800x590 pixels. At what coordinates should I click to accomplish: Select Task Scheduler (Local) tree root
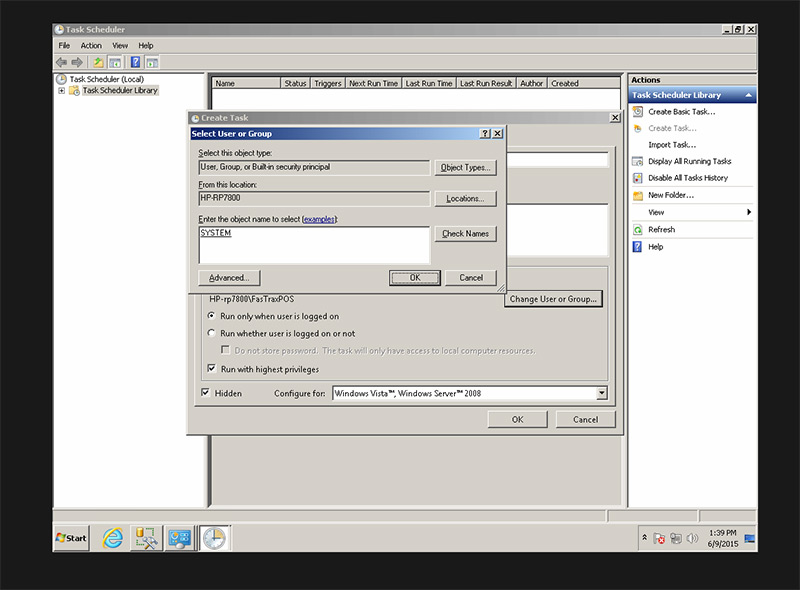[x=107, y=79]
